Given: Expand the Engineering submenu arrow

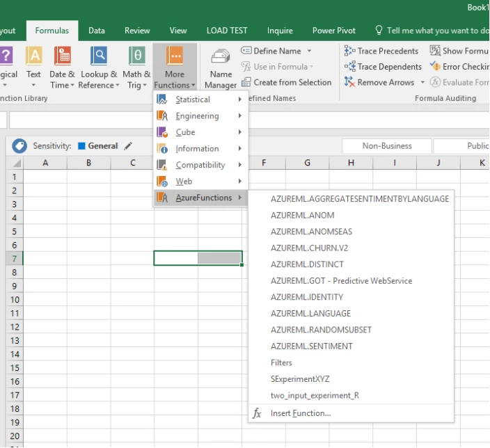Looking at the screenshot, I should (239, 116).
